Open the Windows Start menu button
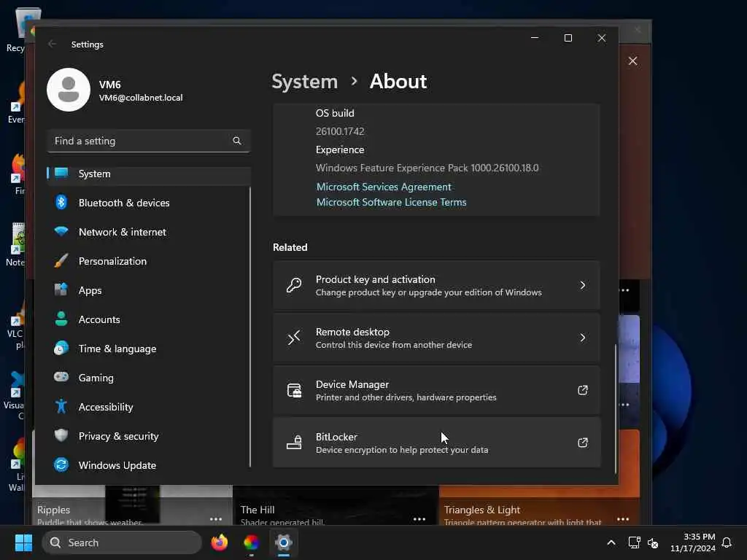The height and width of the screenshot is (560, 747). (23, 542)
